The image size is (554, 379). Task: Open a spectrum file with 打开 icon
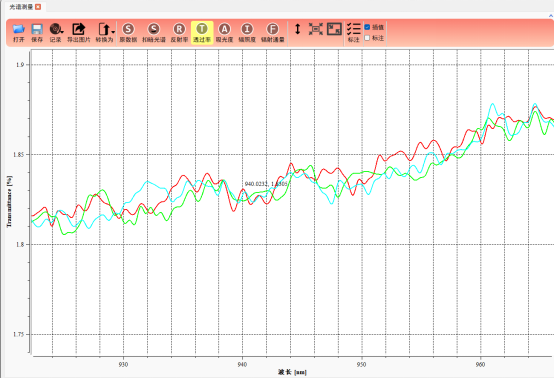click(x=18, y=32)
